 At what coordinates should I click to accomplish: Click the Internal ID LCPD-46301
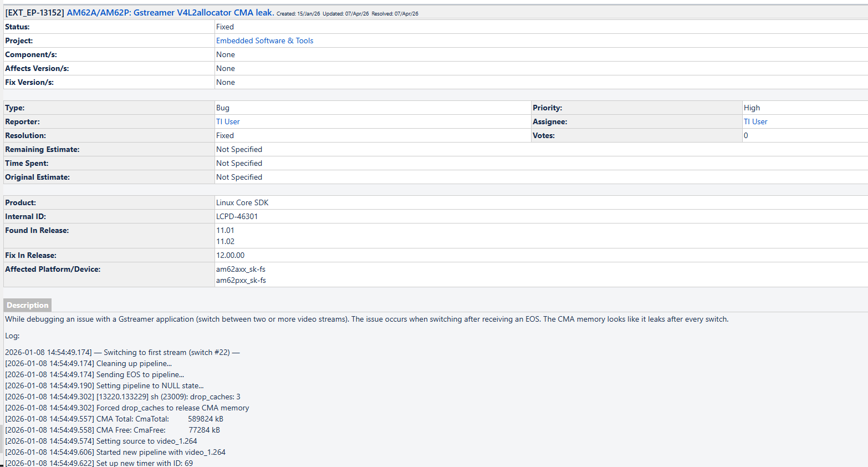coord(237,216)
